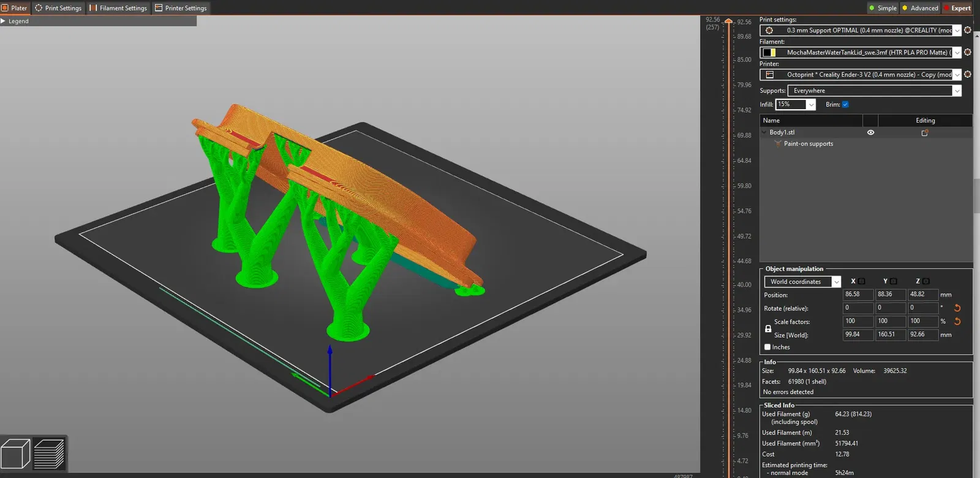Select Advanced mode
Viewport: 980px width, 478px height.
point(920,8)
